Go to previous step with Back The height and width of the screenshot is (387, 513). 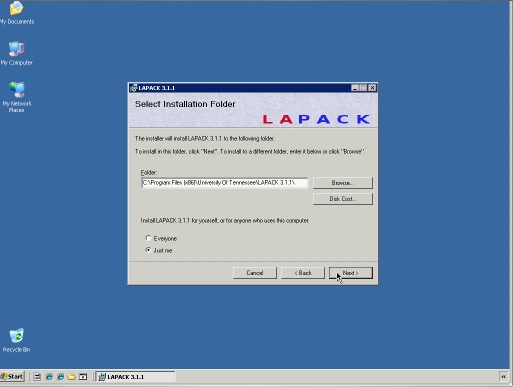coord(303,273)
